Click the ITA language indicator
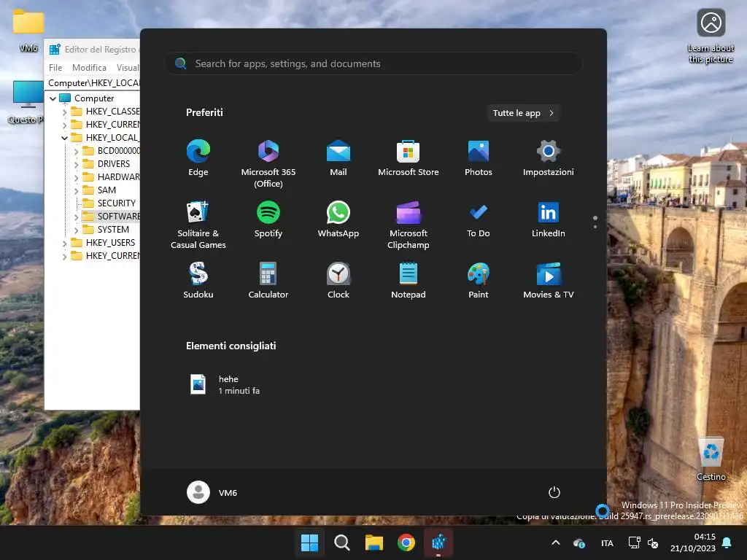The image size is (747, 560). [x=607, y=543]
